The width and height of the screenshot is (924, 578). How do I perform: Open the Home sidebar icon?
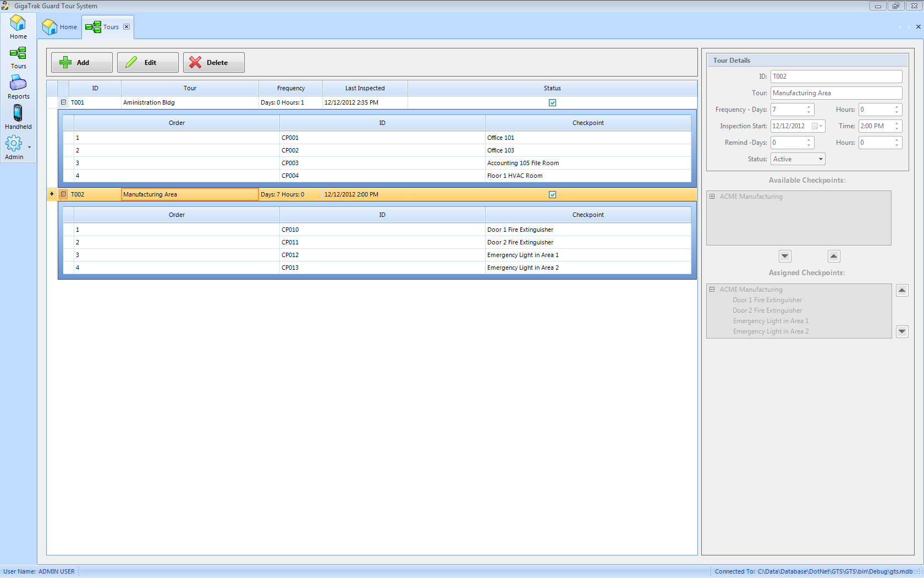point(18,27)
